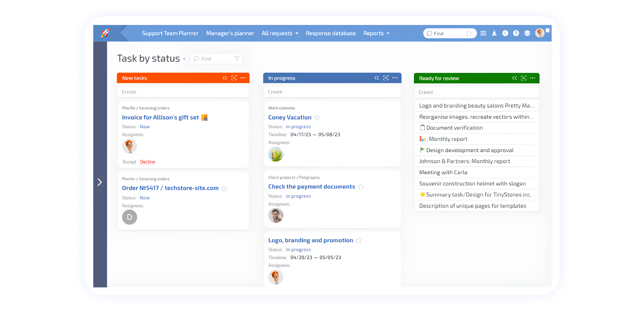644x312 pixels.
Task: Open Order №5417 / techstore-site.com task
Action: click(170, 188)
